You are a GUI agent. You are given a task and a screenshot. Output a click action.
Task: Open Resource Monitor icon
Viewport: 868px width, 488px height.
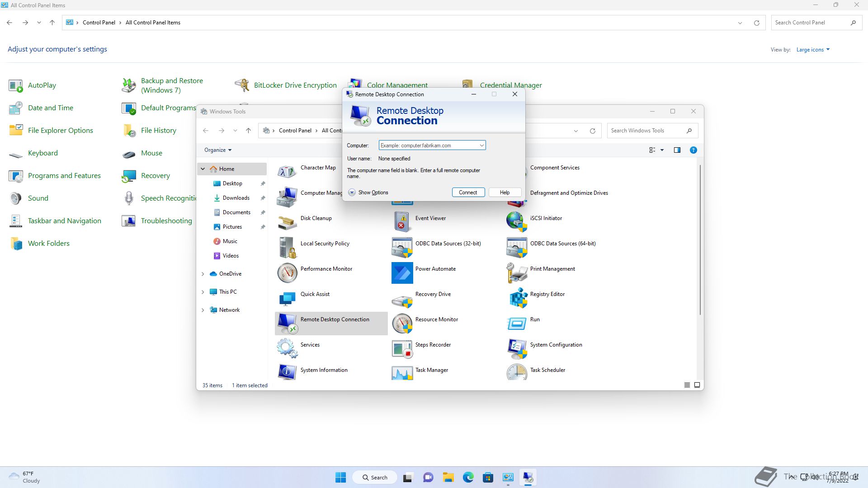[x=402, y=324]
